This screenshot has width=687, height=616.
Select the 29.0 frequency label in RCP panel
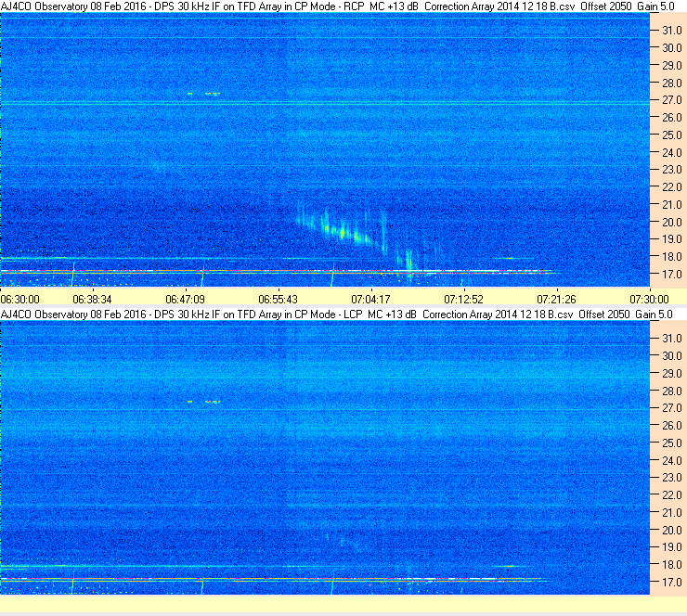[671, 65]
